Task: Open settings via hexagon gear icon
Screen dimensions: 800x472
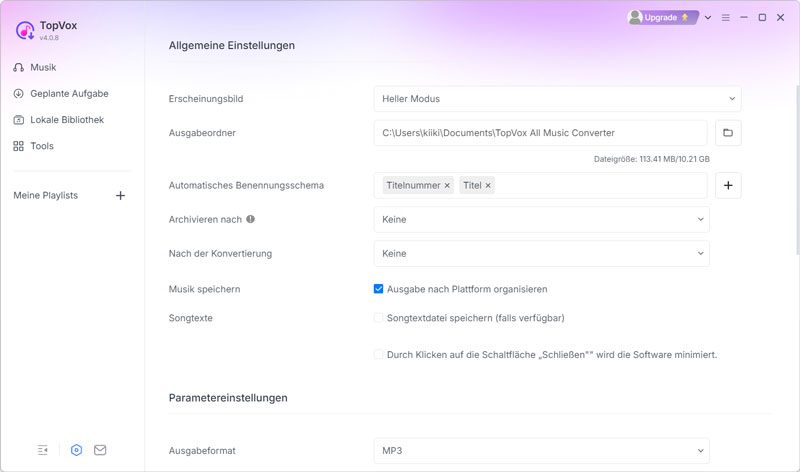Action: 77,450
